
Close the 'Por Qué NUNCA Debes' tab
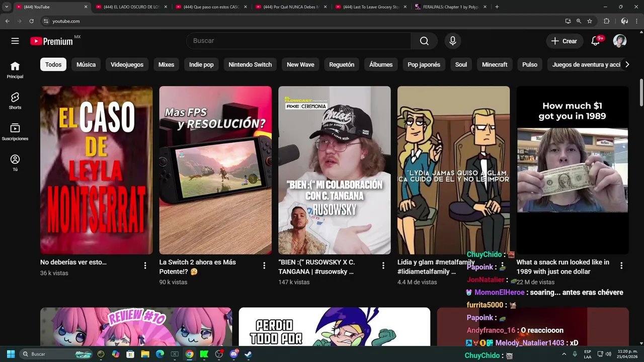point(325,7)
